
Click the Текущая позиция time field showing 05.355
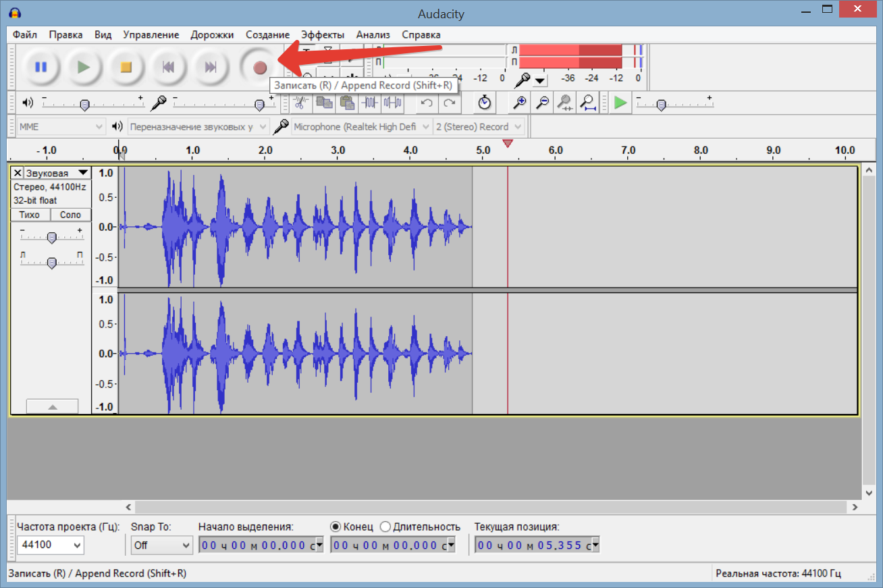[x=537, y=545]
